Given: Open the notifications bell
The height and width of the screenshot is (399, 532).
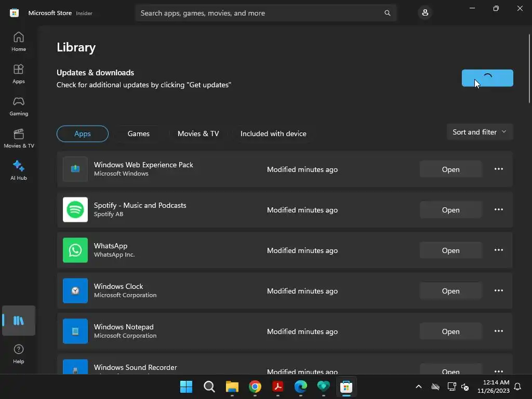Looking at the screenshot, I should pyautogui.click(x=517, y=387).
